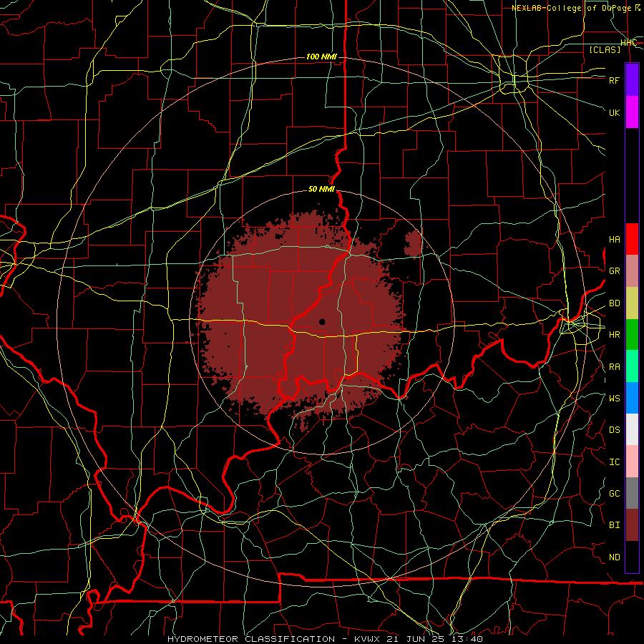This screenshot has width=644, height=644.
Task: Click the DS legend label
Action: (614, 430)
